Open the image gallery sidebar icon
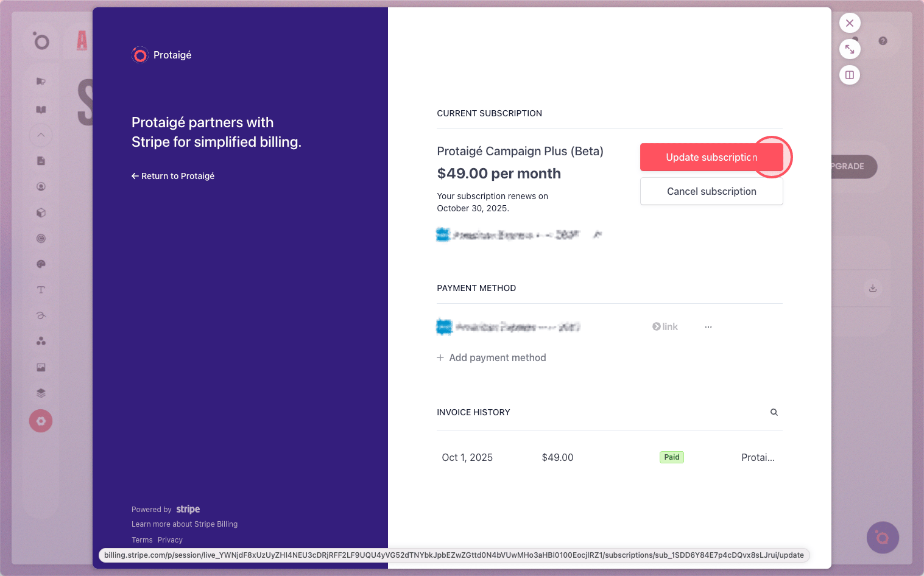The width and height of the screenshot is (924, 576). pyautogui.click(x=41, y=367)
